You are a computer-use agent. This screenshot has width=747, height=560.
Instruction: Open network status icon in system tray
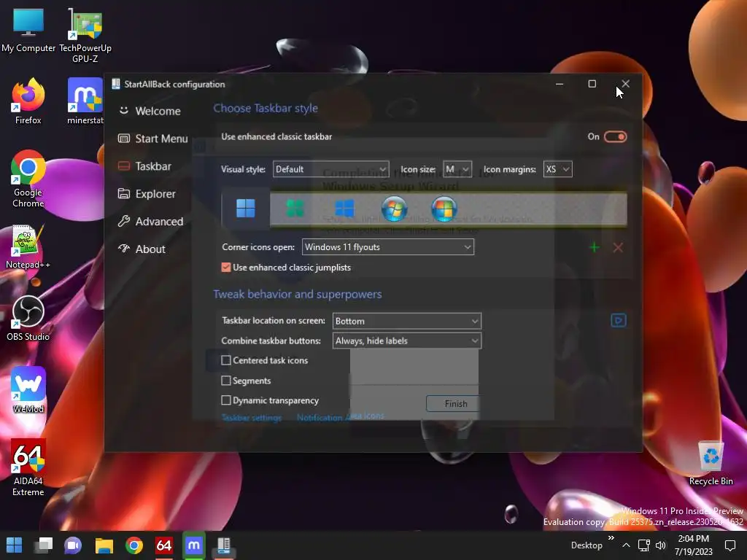coord(644,545)
